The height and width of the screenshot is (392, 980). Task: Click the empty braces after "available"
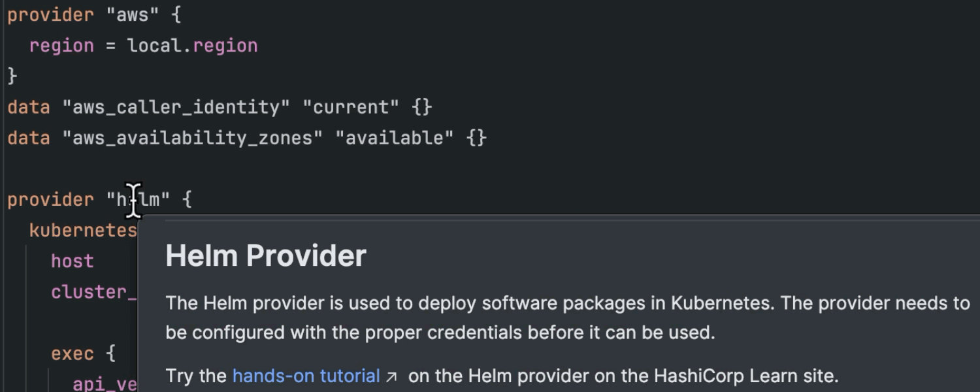477,138
